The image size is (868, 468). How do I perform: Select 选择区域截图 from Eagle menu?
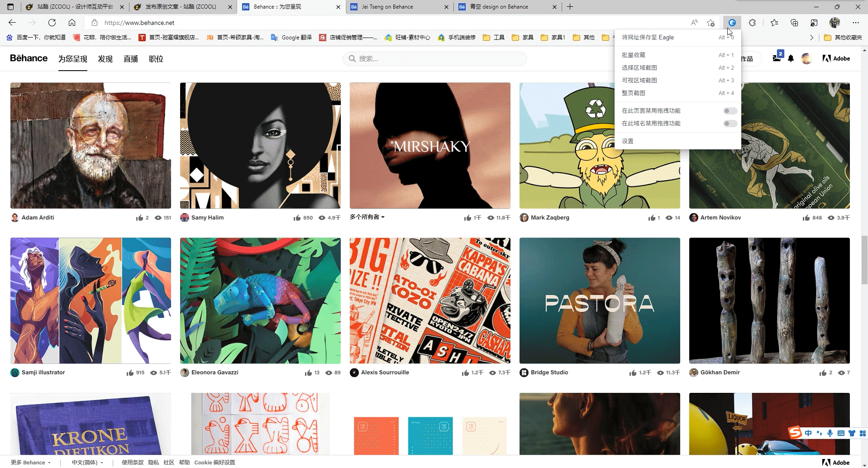(x=677, y=67)
